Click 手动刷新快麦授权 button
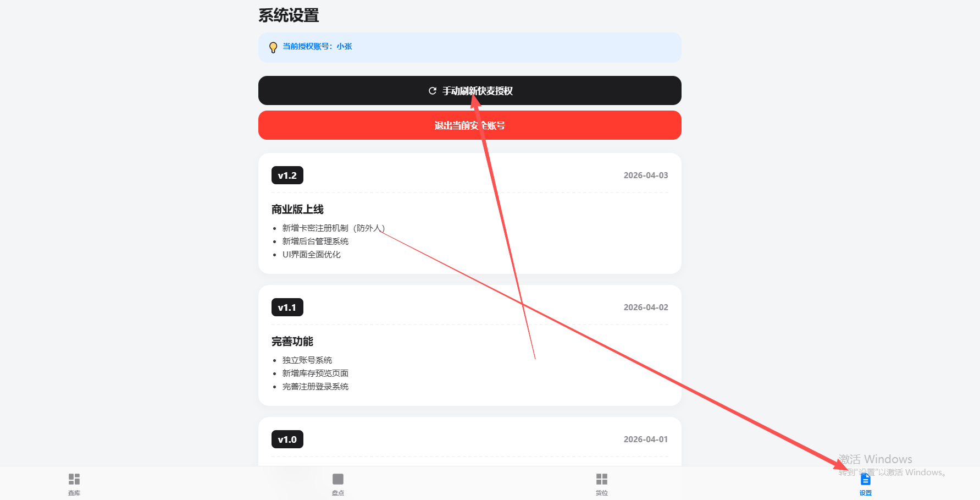Image resolution: width=980 pixels, height=500 pixels. [x=470, y=91]
